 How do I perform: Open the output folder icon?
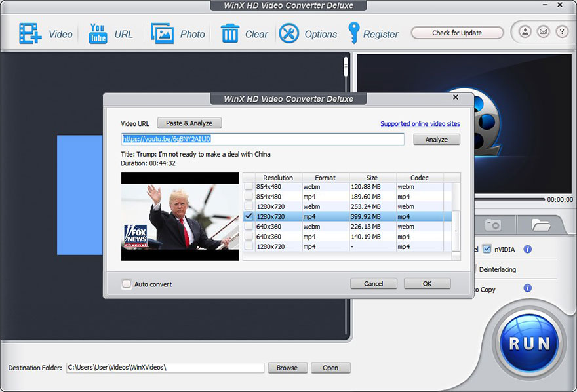click(540, 225)
